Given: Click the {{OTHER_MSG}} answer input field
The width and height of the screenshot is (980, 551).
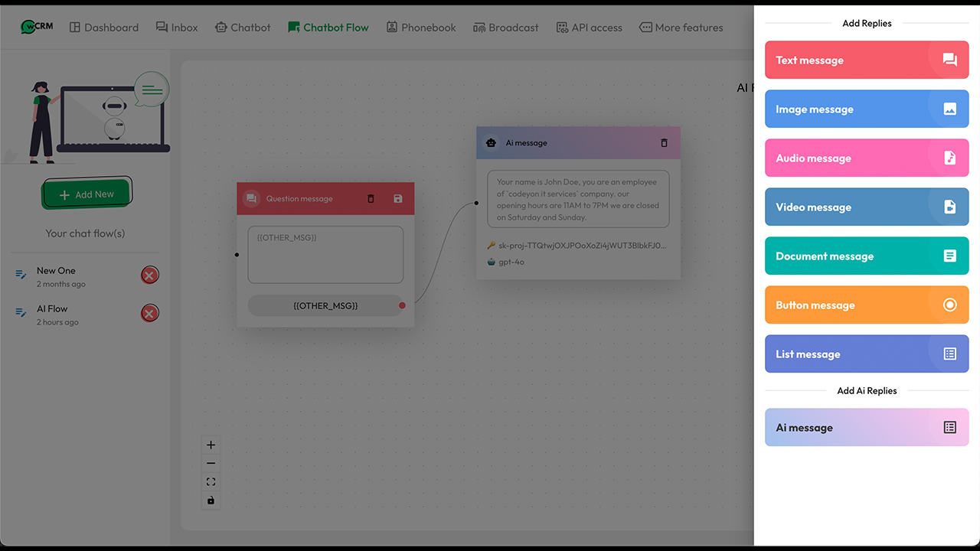Looking at the screenshot, I should pyautogui.click(x=325, y=254).
